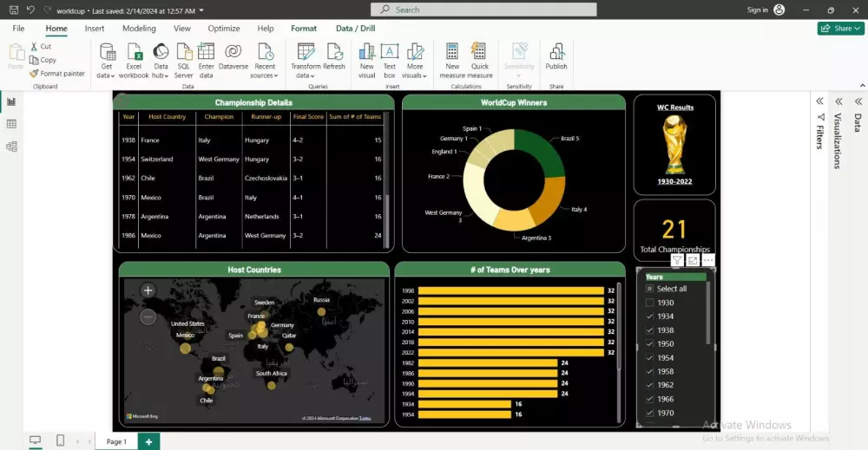Insert a New visual
Viewport: 868px width, 450px height.
366,61
